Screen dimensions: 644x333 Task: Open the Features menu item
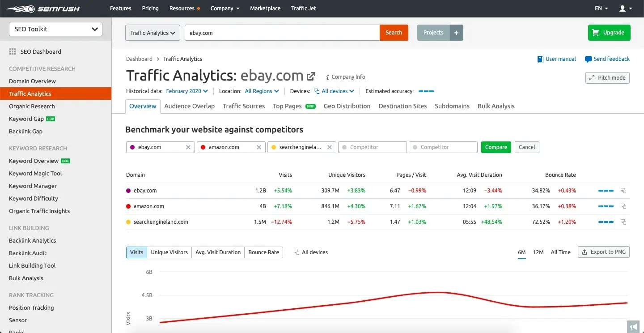121,9
